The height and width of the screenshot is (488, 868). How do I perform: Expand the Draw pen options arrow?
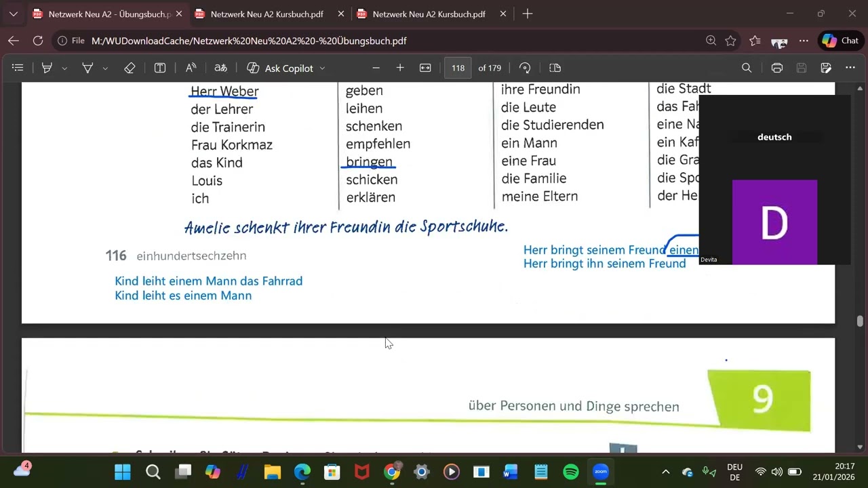[105, 68]
